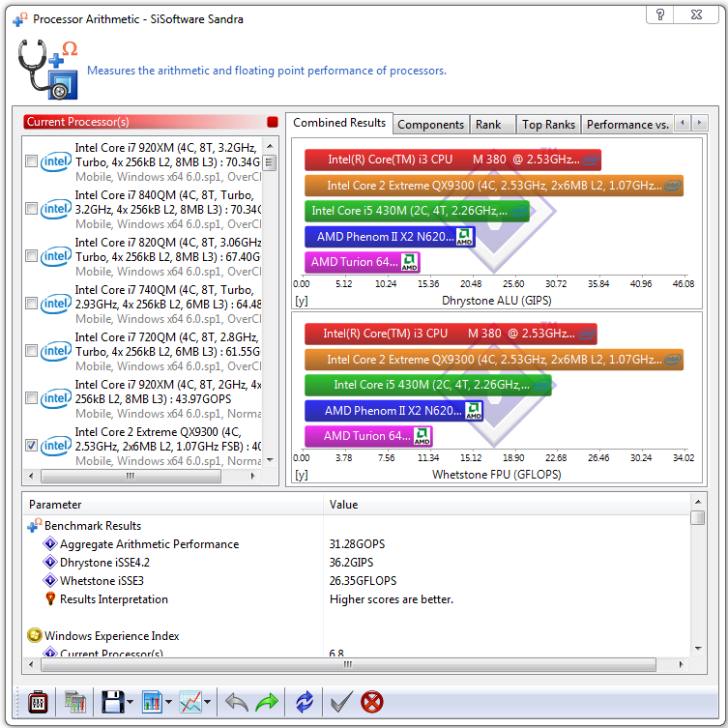Click green Core i5 430M Dhrystone bar
Image resolution: width=728 pixels, height=728 pixels.
[x=417, y=211]
